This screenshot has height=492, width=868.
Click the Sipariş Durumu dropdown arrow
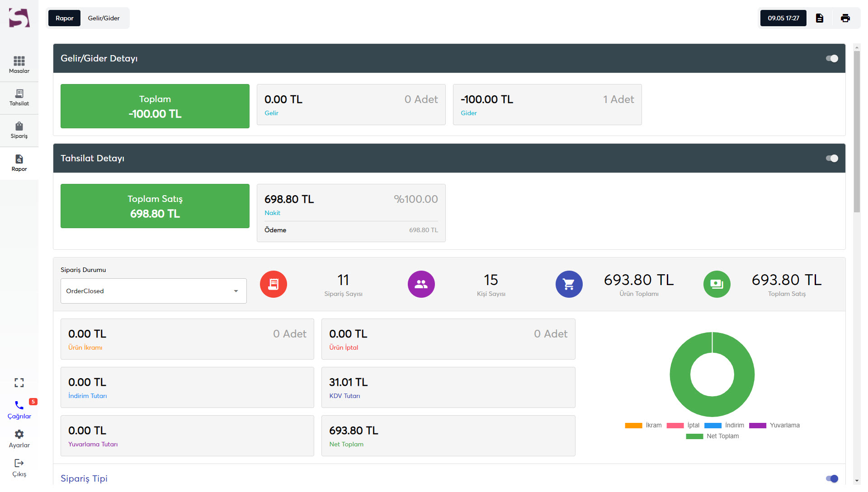(236, 291)
